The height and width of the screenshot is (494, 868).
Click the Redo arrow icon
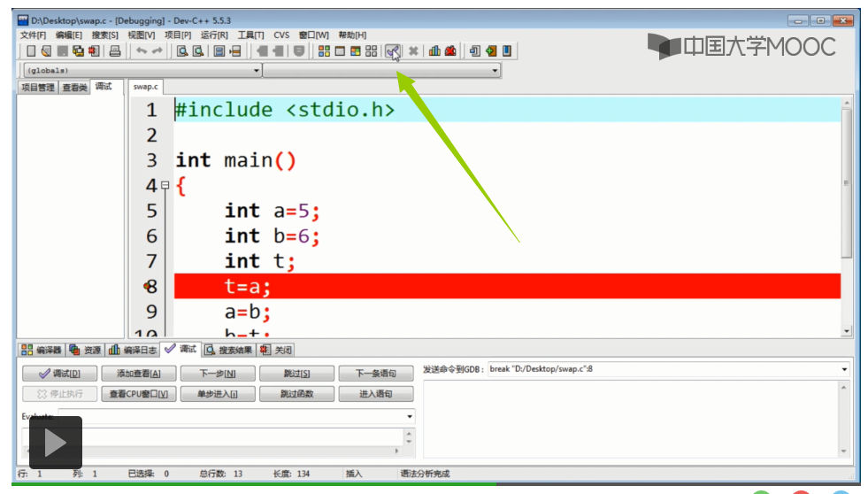point(157,51)
